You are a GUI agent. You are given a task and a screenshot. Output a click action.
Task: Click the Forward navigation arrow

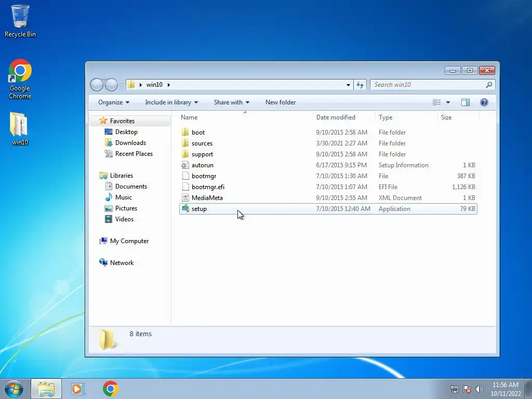pos(111,85)
